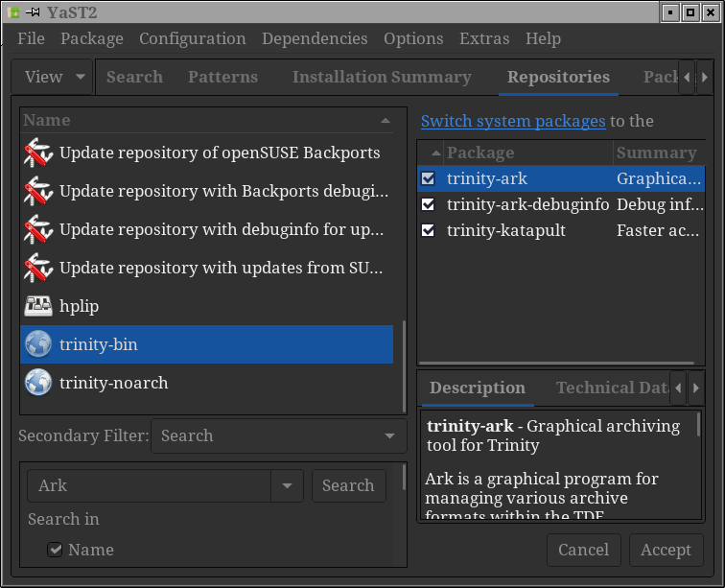
Task: Open the Secondary Filter combo box
Action: point(279,435)
